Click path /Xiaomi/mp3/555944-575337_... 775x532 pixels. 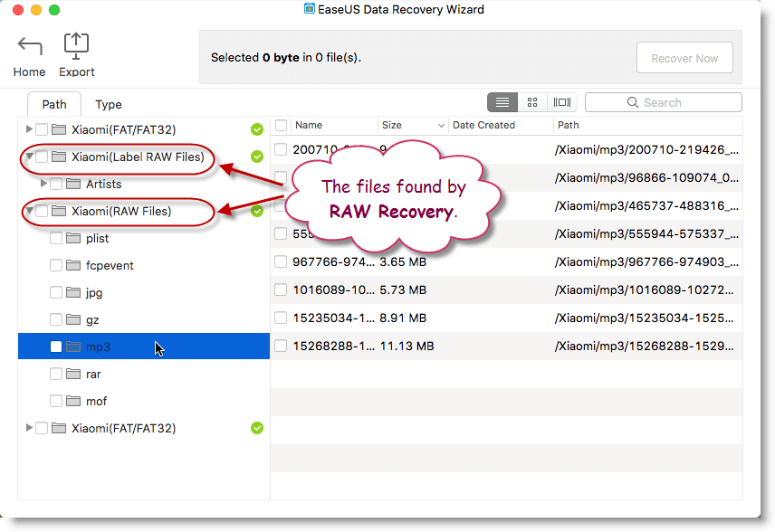[x=647, y=234]
